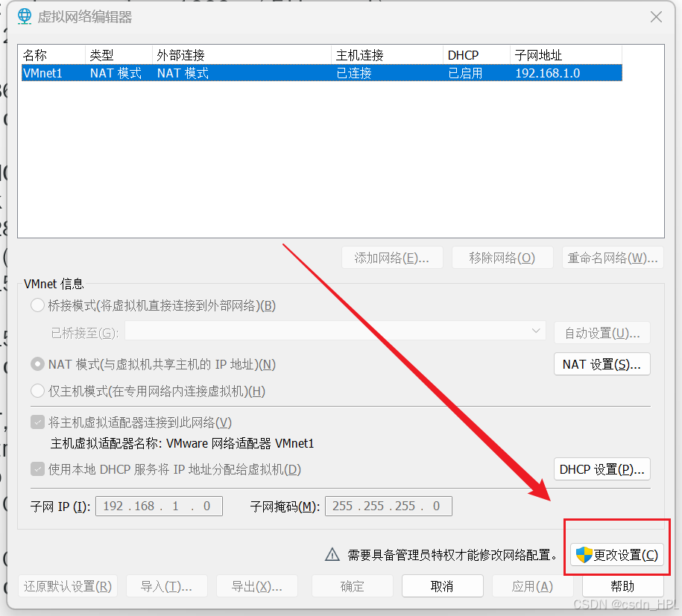This screenshot has width=682, height=616.
Task: Click the 子网掩码 input field
Action: [x=388, y=506]
